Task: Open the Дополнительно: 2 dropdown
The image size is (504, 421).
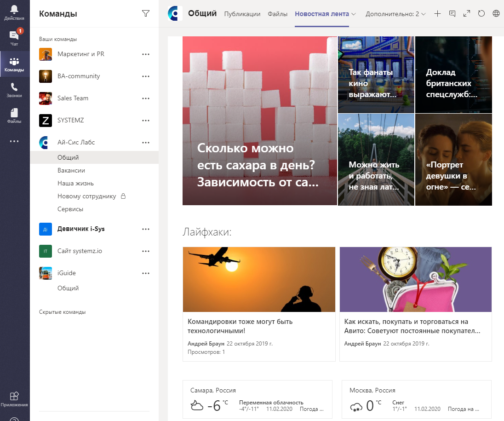Action: pyautogui.click(x=393, y=14)
